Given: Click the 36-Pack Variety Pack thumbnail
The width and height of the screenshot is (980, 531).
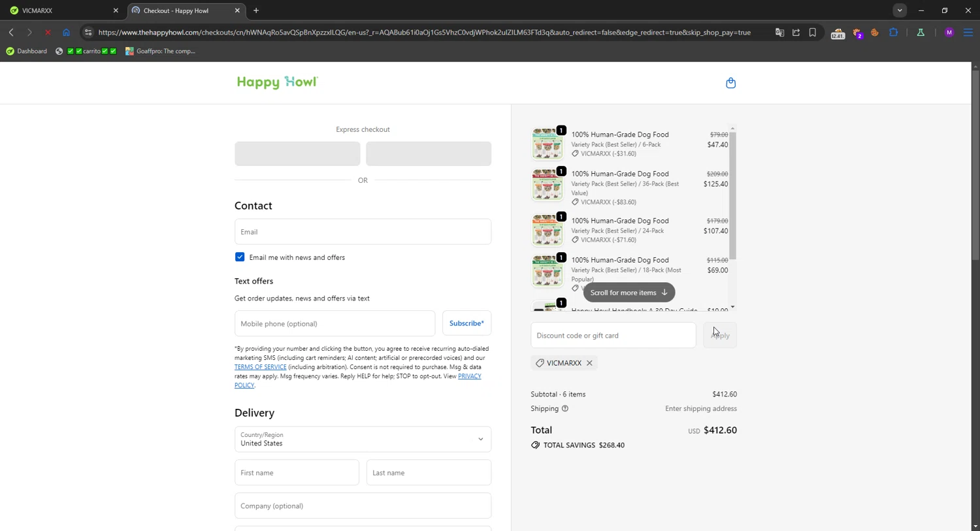Looking at the screenshot, I should pyautogui.click(x=547, y=185).
